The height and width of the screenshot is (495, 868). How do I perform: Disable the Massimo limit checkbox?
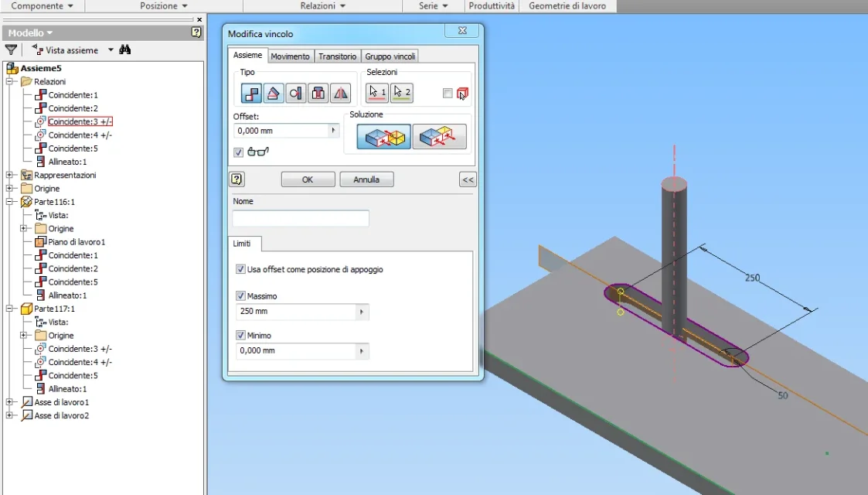[x=240, y=296]
